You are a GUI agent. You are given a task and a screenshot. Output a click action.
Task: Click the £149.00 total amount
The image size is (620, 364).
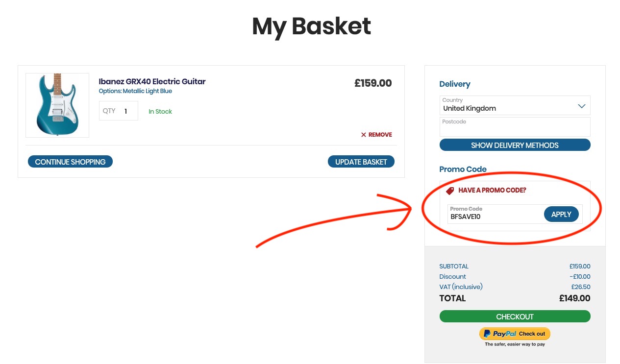pyautogui.click(x=574, y=298)
